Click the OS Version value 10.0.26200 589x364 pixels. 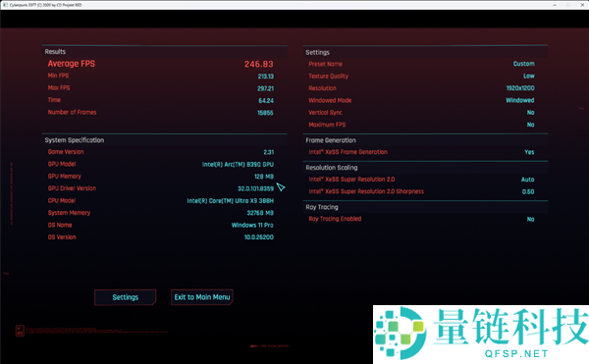click(259, 237)
